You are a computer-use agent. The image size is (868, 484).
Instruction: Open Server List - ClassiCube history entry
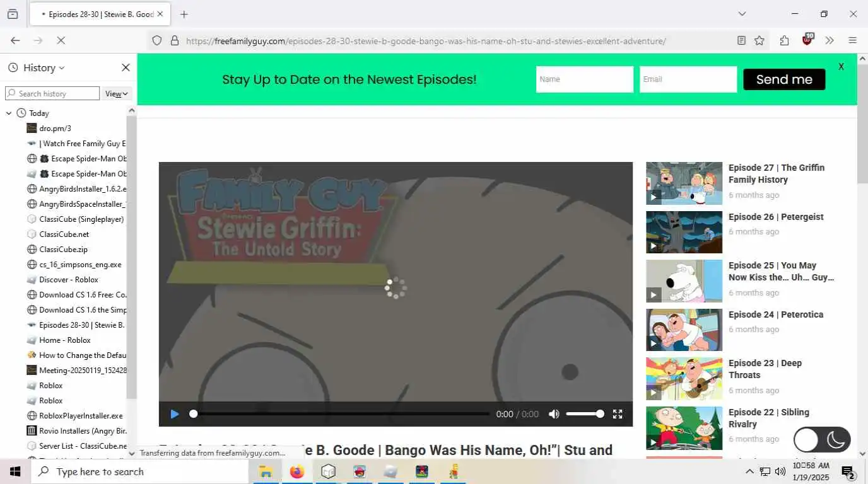coord(76,446)
